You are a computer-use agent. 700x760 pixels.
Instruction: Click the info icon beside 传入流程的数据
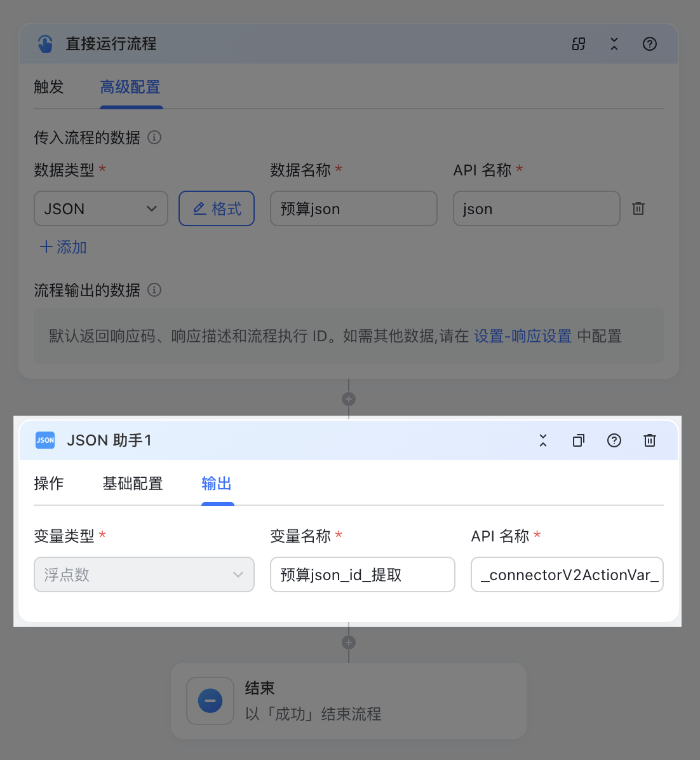[x=154, y=137]
